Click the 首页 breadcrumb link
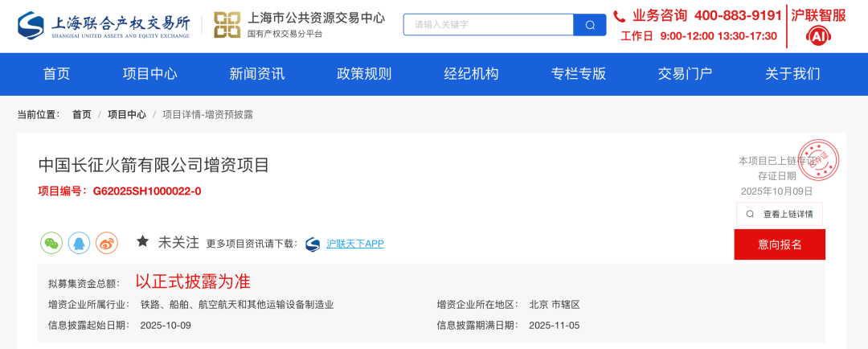 click(82, 115)
